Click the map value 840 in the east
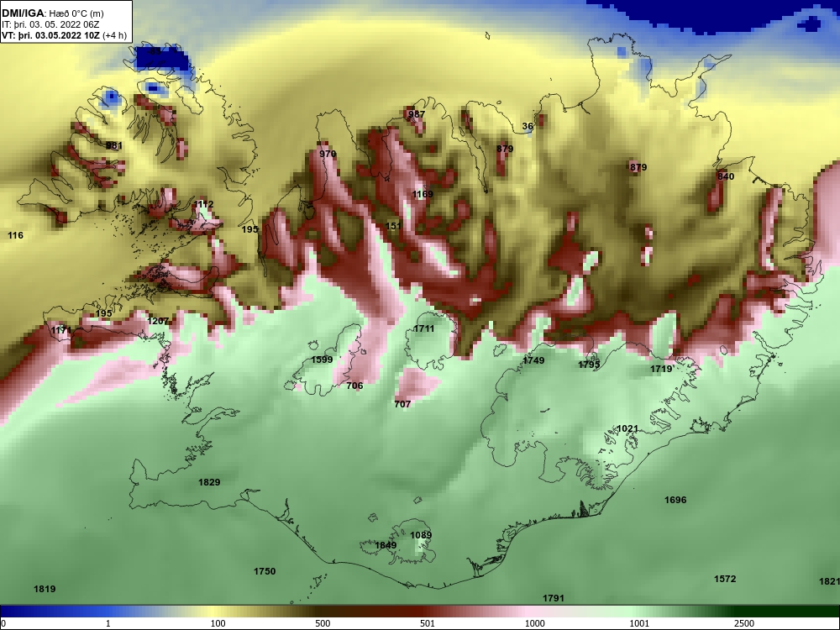This screenshot has width=840, height=630. click(x=726, y=176)
